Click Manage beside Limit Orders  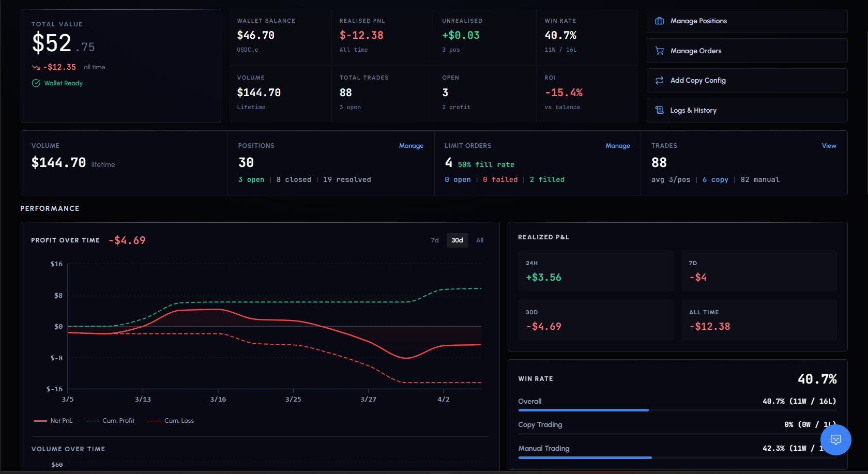click(618, 146)
